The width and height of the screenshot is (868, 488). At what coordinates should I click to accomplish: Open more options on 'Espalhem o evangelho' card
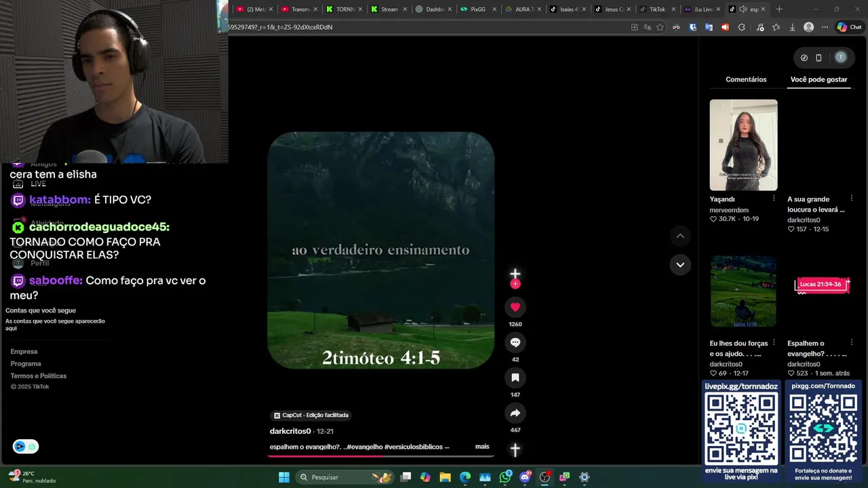pyautogui.click(x=852, y=343)
